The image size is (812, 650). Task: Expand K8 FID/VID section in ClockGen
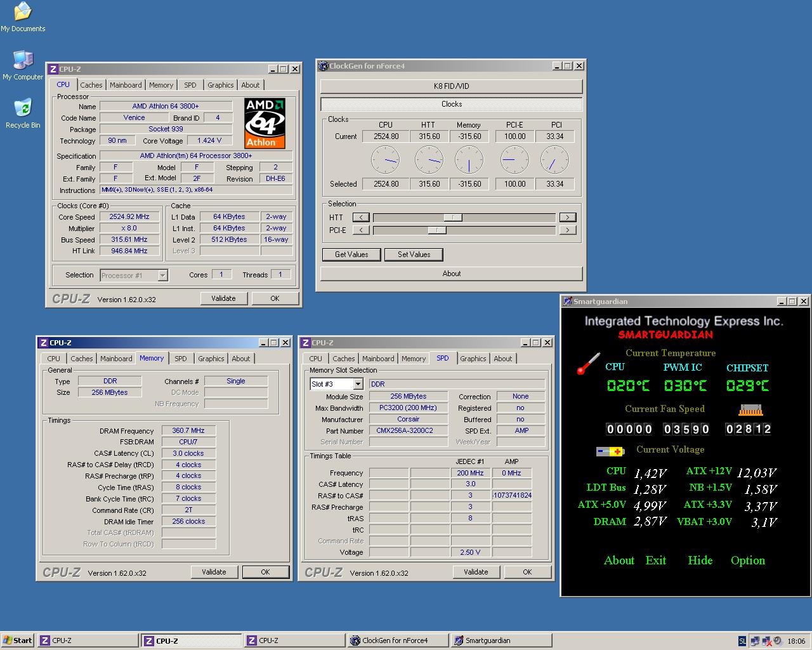pos(452,86)
